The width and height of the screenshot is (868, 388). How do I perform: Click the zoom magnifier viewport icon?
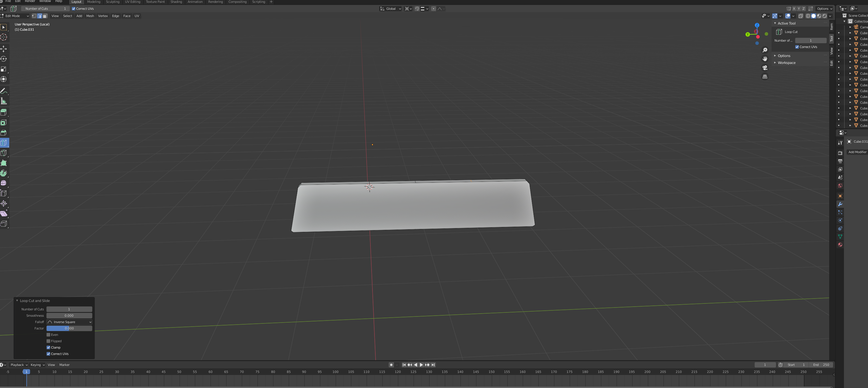pyautogui.click(x=765, y=50)
